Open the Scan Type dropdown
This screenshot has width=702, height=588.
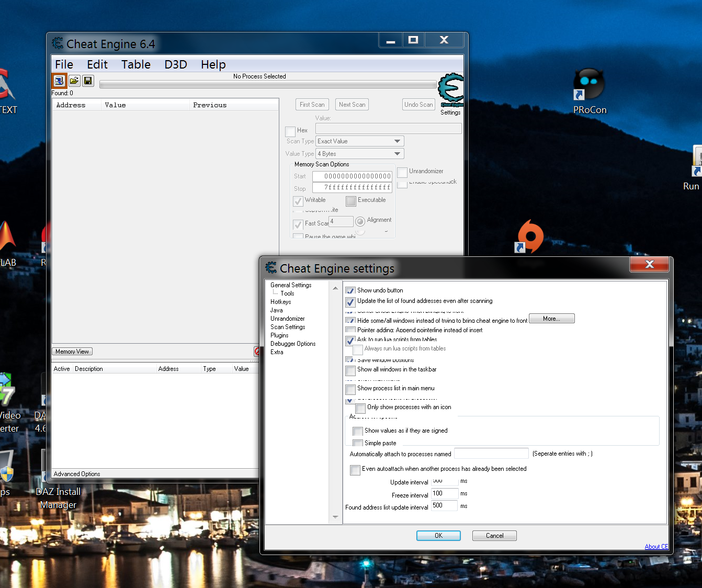360,141
